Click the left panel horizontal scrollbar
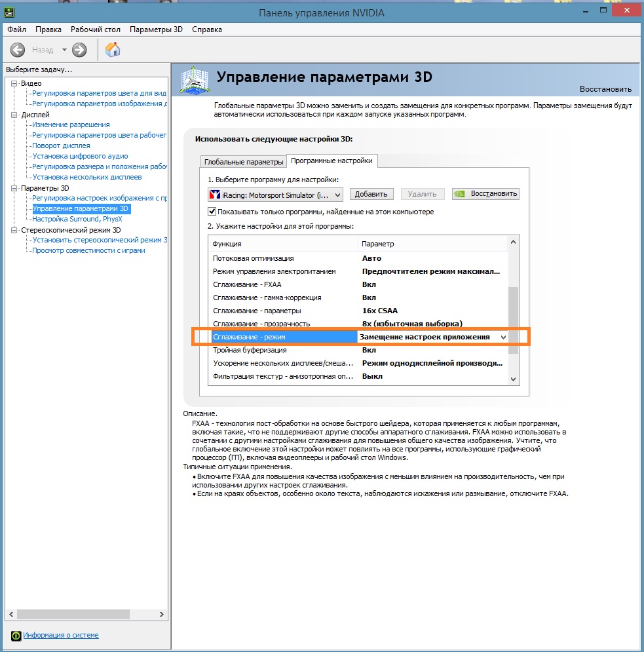This screenshot has width=644, height=652. tap(73, 614)
